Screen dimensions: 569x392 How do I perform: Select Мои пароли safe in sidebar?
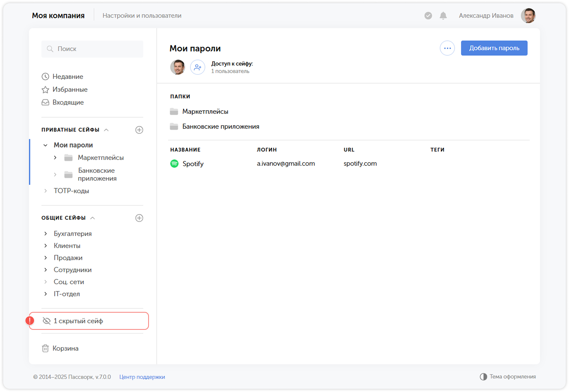(73, 145)
